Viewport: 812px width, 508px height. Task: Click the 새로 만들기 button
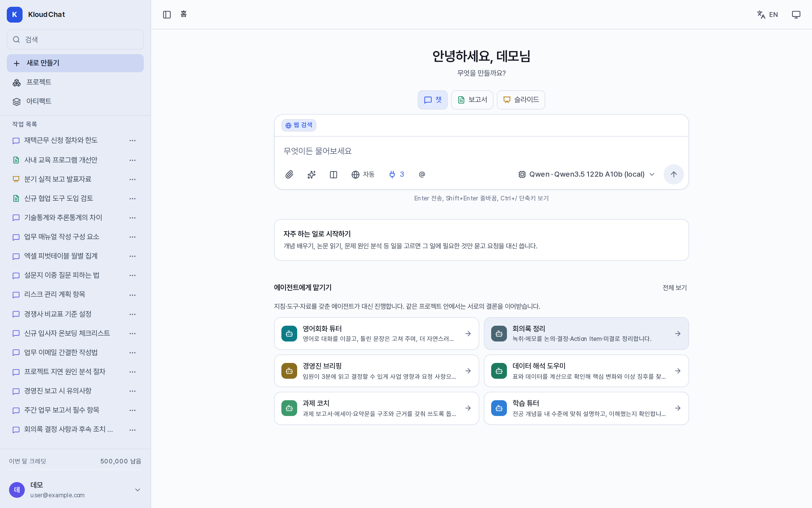[x=75, y=63]
